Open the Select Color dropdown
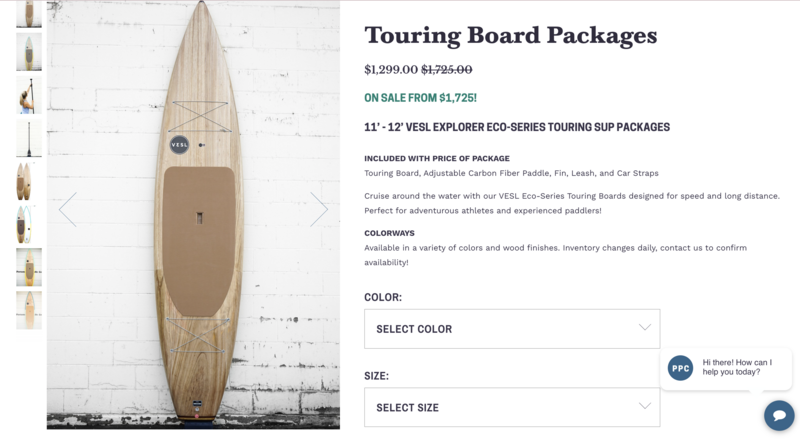Screen dimensions: 800x439 click(x=512, y=329)
